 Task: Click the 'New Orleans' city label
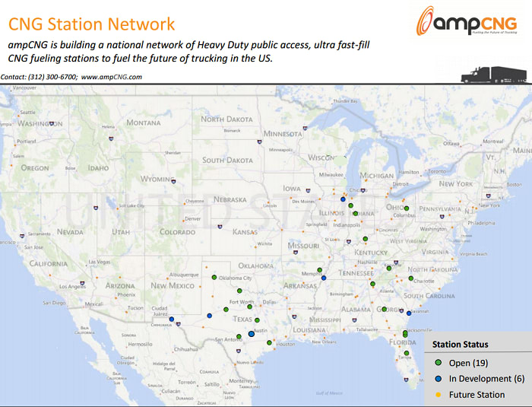point(325,342)
